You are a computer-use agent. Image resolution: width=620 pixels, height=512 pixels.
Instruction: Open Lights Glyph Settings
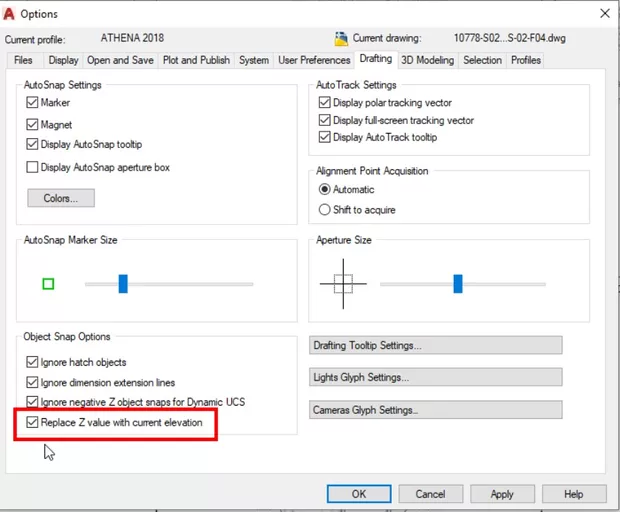click(436, 378)
